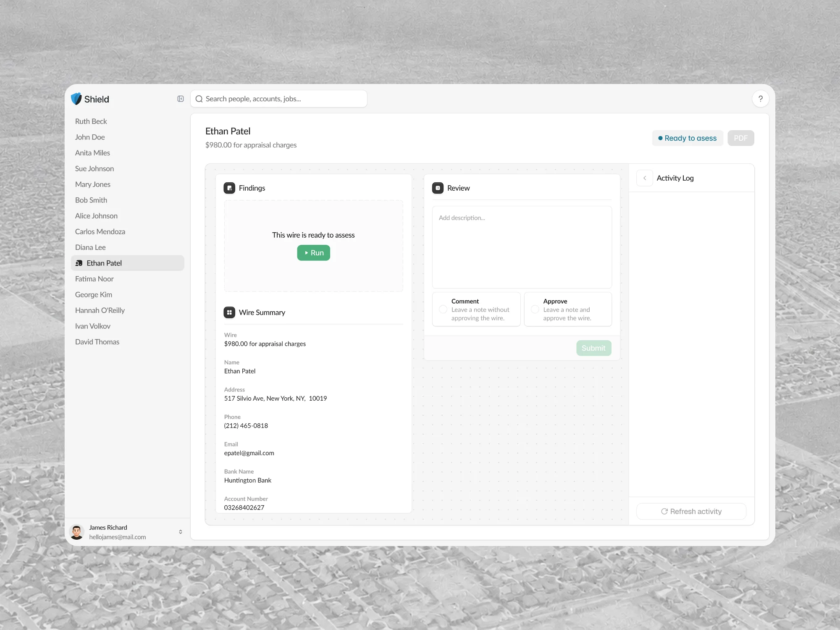Open George Kim in sidebar

pyautogui.click(x=94, y=295)
